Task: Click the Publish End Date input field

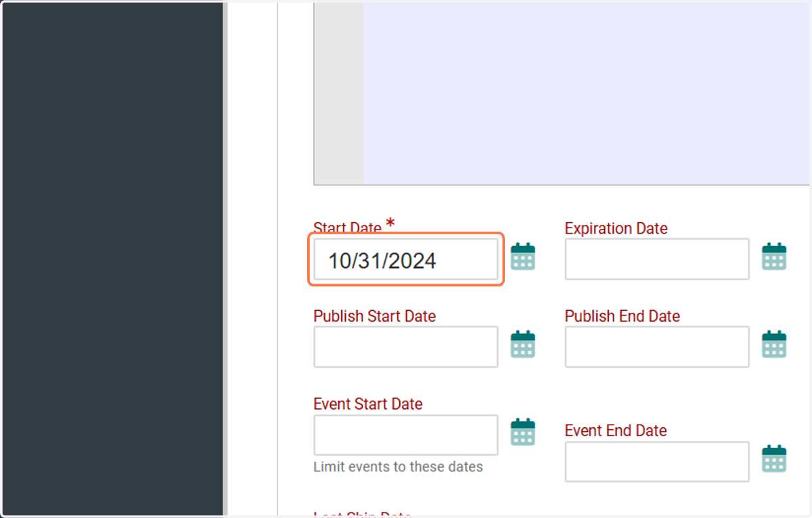Action: click(657, 347)
